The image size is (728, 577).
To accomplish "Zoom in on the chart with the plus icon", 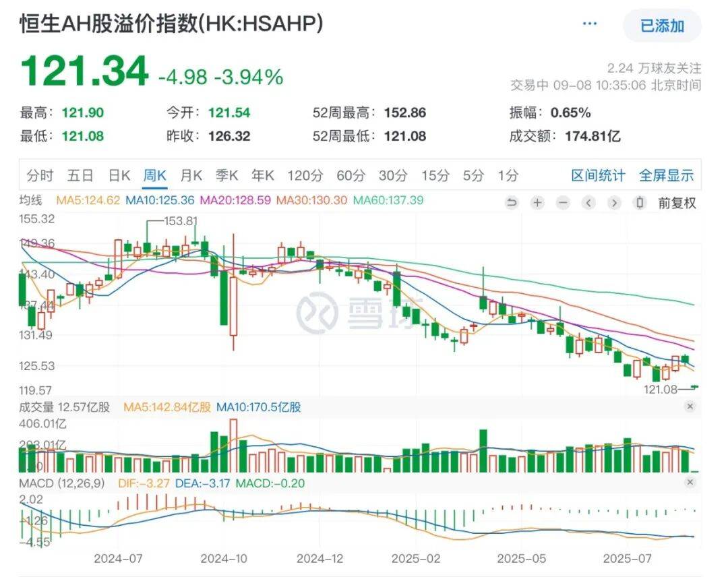I will (x=537, y=202).
